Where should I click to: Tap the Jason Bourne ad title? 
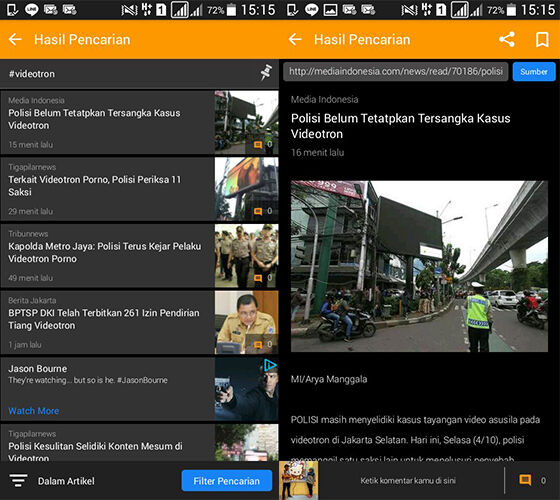38,369
